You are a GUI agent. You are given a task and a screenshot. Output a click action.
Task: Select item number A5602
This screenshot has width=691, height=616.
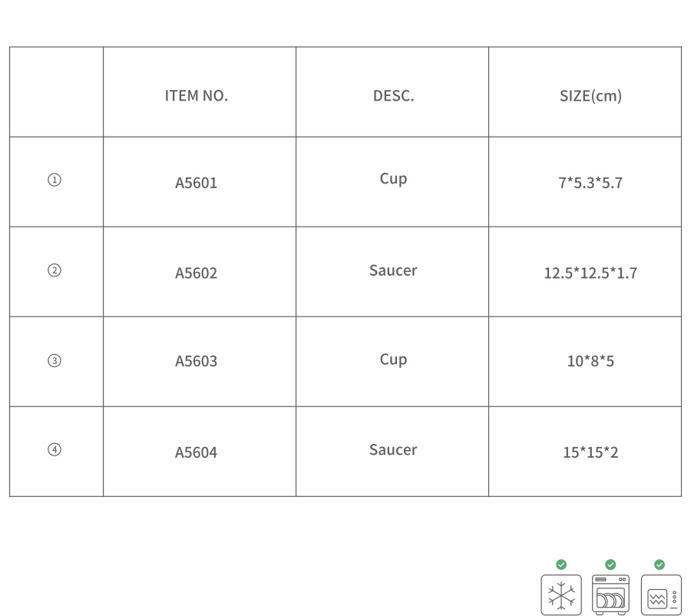click(197, 273)
